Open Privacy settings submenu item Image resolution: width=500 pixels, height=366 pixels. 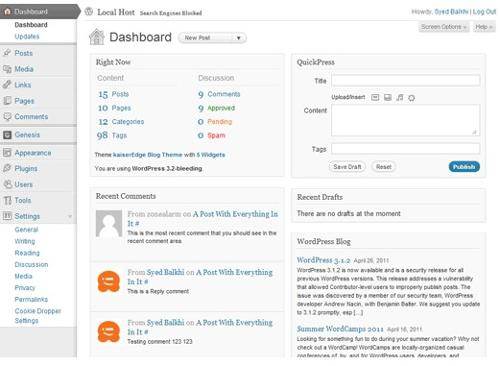(x=25, y=288)
